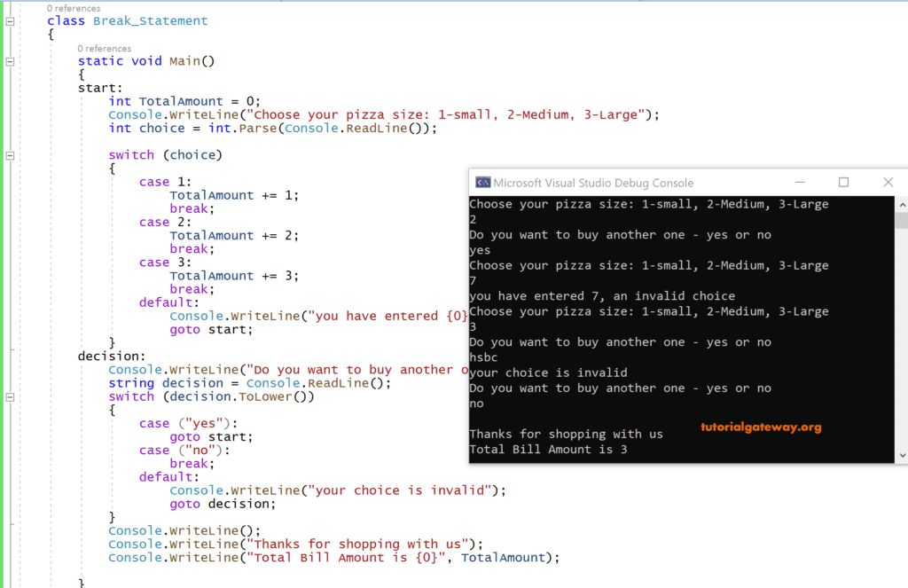The width and height of the screenshot is (908, 588).
Task: Collapse the switch (choice) code block
Action: click(8, 154)
